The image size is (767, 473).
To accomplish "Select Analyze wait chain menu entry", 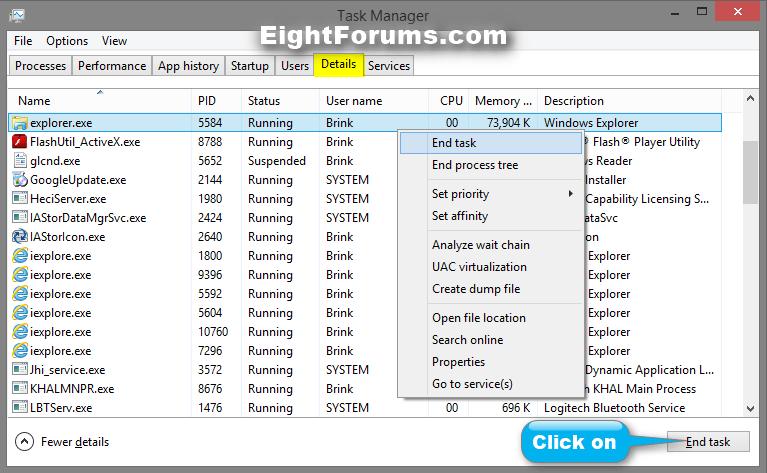I will tap(491, 245).
